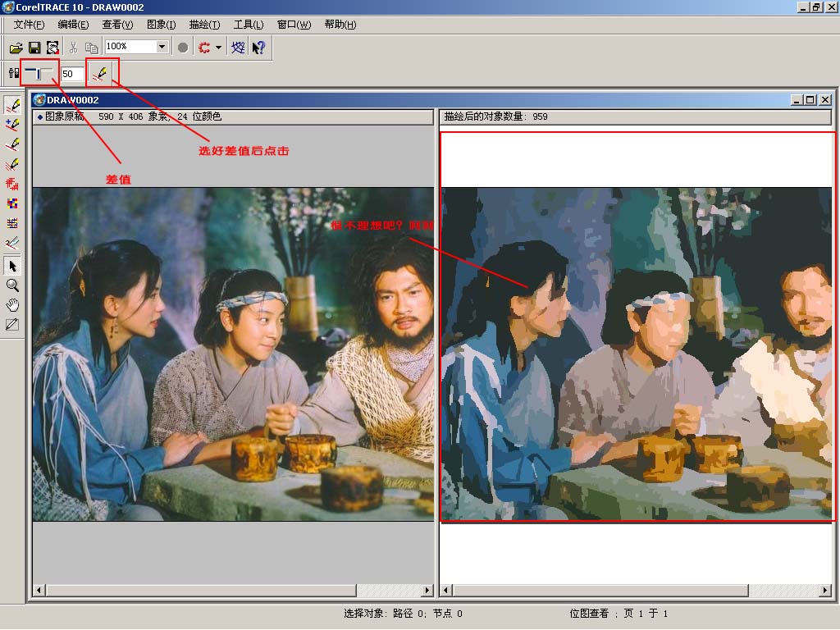Click the Cut scissors icon

(73, 48)
